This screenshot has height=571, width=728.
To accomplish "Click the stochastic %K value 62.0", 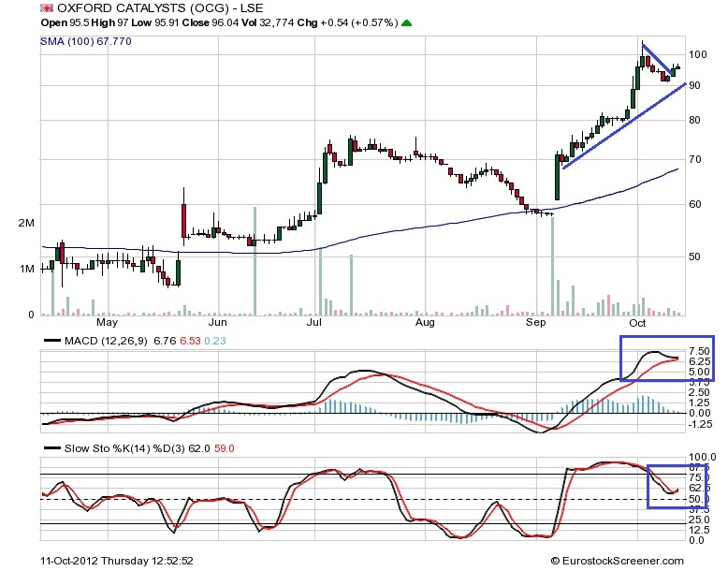I will point(199,448).
